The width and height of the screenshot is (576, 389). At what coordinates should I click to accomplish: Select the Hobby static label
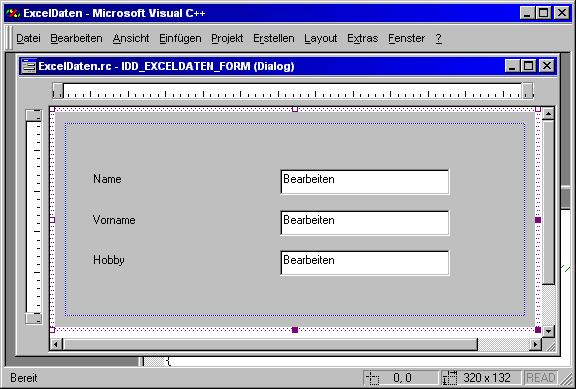(109, 260)
